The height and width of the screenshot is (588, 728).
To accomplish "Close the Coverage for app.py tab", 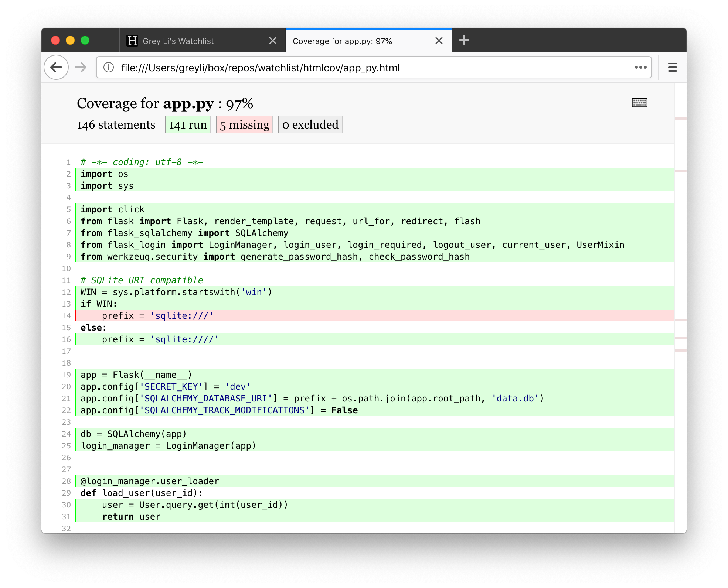I will tap(439, 41).
